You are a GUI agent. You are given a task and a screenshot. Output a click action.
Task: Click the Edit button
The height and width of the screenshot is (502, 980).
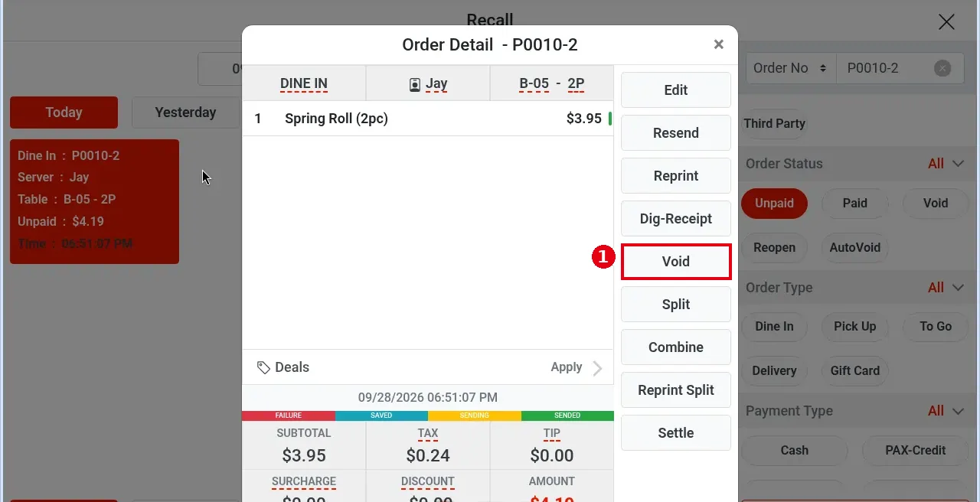point(676,90)
